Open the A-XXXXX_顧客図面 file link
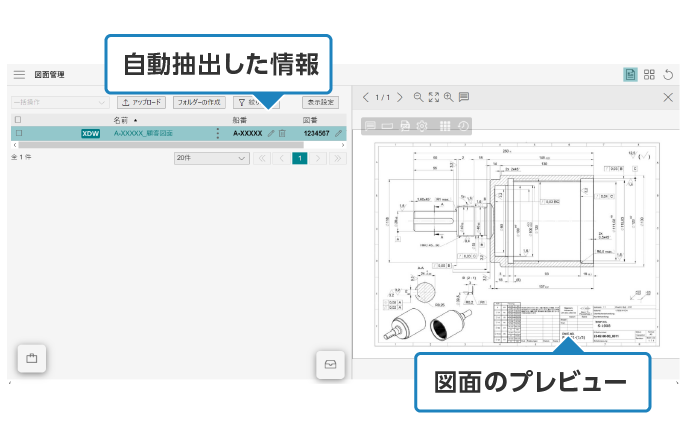The width and height of the screenshot is (686, 431). click(143, 133)
